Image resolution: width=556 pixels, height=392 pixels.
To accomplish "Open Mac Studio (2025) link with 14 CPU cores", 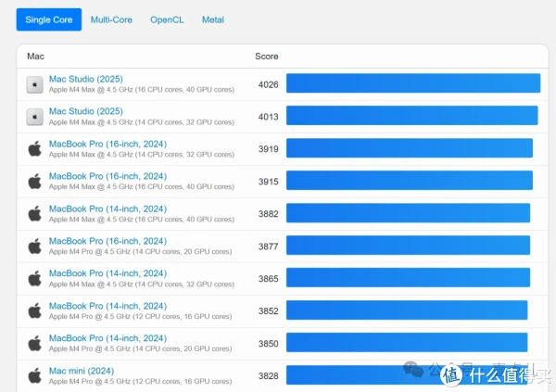I will (85, 111).
